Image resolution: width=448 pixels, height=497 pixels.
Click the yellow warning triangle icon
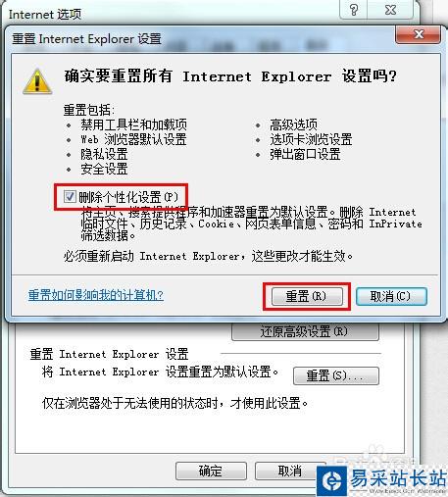[37, 81]
